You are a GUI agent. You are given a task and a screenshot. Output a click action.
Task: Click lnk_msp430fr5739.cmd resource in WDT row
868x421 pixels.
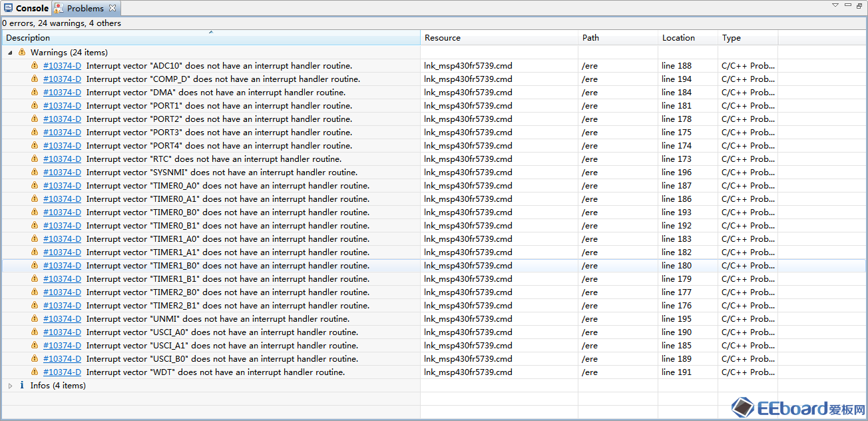tap(468, 372)
